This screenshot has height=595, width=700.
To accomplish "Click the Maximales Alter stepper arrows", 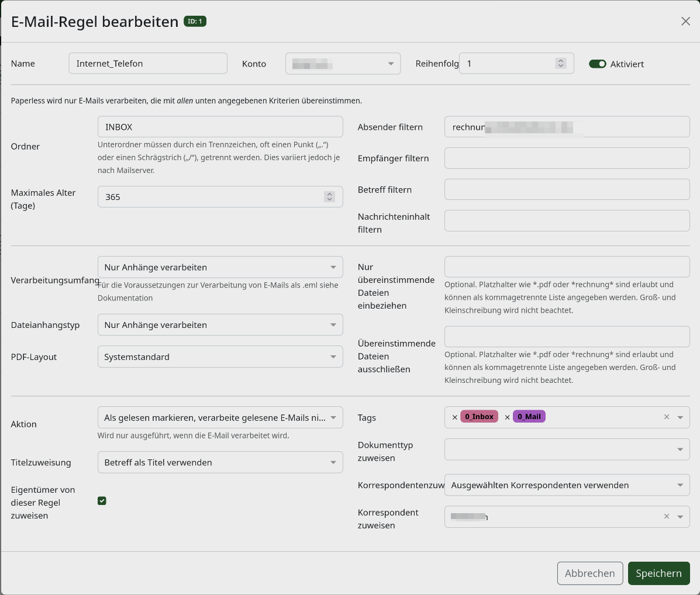I will click(x=329, y=197).
